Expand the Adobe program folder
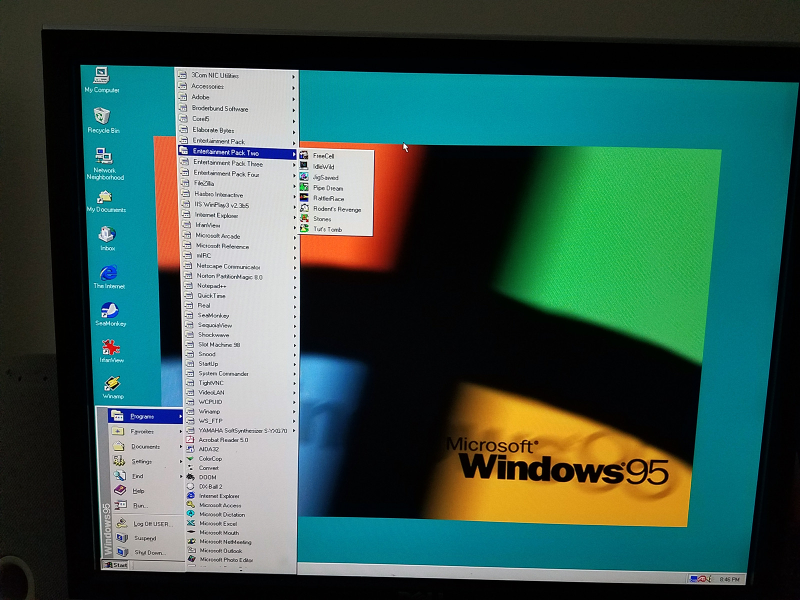This screenshot has width=800, height=600. (237, 97)
